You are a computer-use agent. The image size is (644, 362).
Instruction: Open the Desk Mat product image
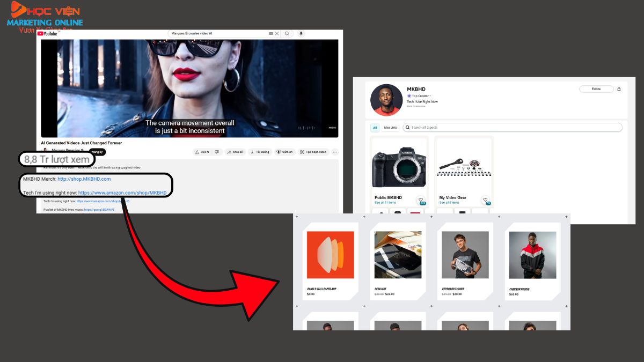(398, 255)
